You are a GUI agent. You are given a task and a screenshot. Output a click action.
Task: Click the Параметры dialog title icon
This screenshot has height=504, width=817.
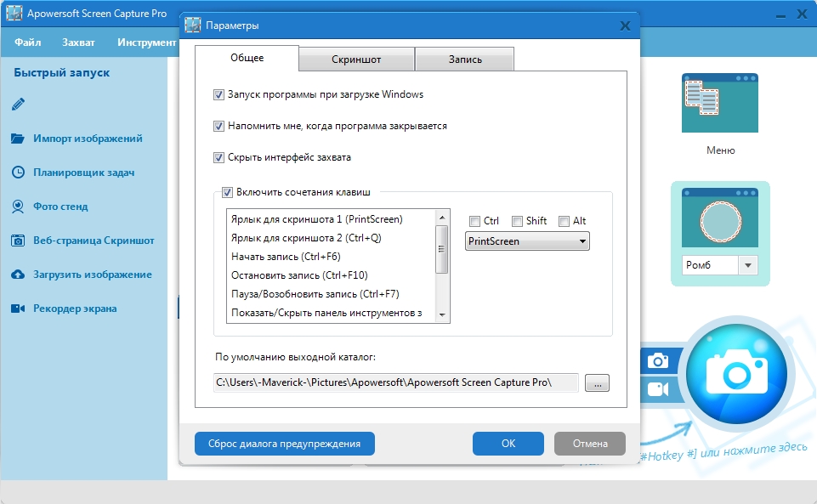[x=193, y=25]
